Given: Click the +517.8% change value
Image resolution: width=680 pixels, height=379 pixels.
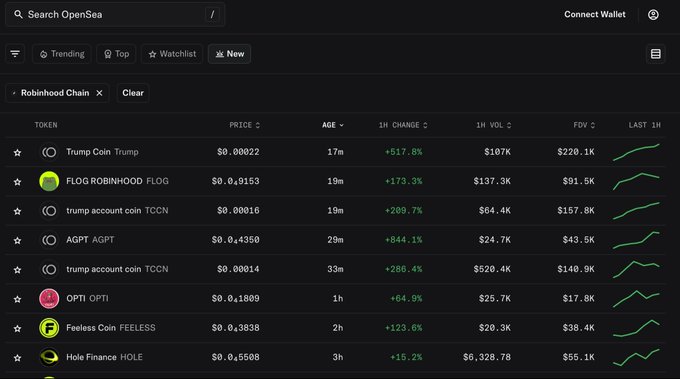Looking at the screenshot, I should pyautogui.click(x=403, y=152).
